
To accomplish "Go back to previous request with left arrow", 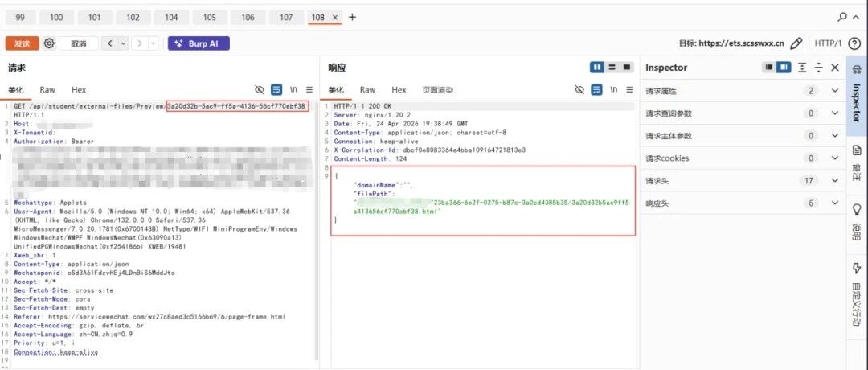I will (x=111, y=43).
